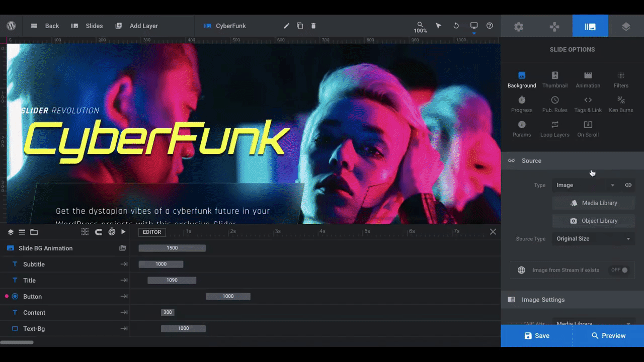Click the Slide BG Animation image icon
Screen dimensions: 644x362
pos(123,248)
